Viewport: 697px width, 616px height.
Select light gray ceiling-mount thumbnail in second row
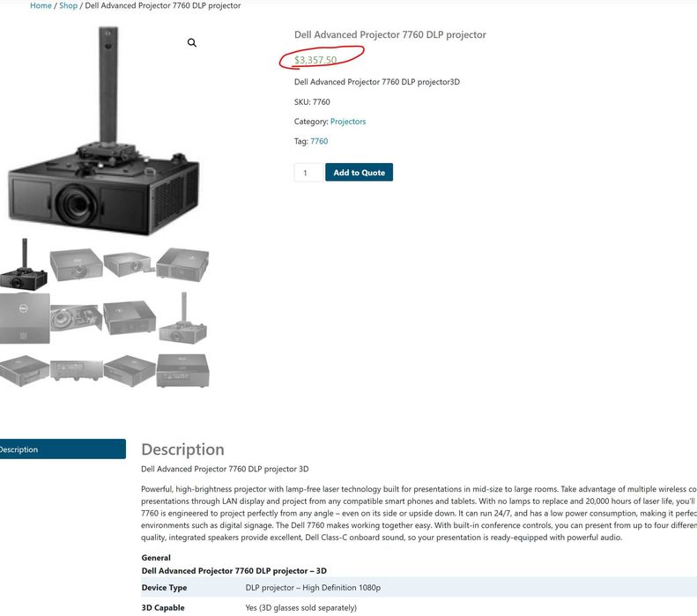(x=182, y=318)
